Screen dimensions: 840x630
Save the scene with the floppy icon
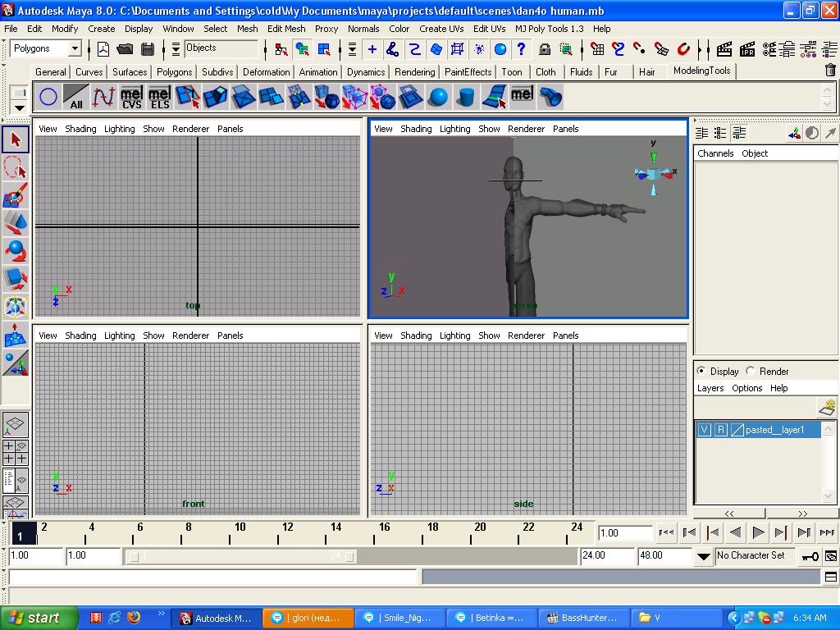tap(148, 49)
